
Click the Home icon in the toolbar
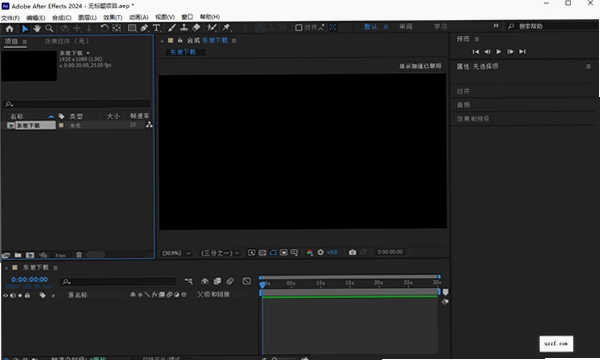coord(10,28)
